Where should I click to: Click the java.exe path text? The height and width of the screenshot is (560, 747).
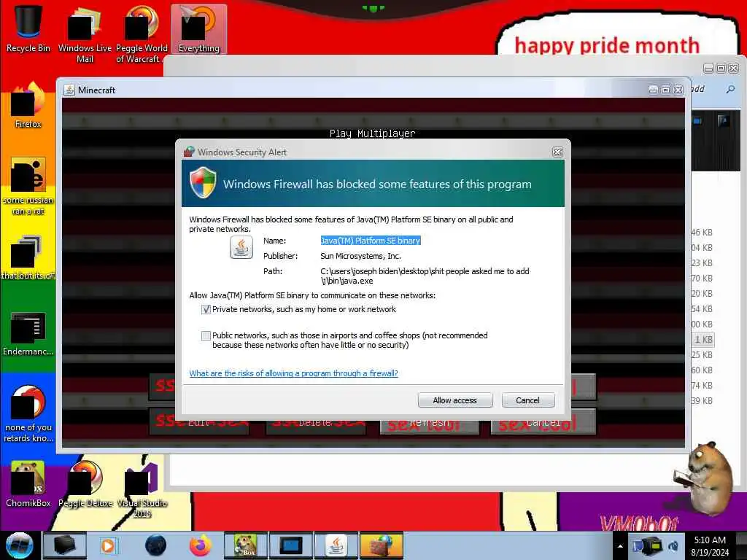(x=425, y=276)
